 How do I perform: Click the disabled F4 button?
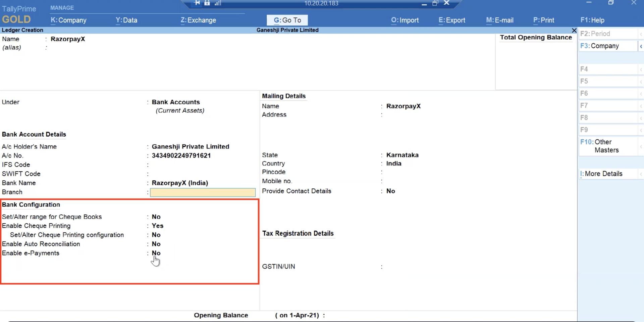(x=608, y=69)
